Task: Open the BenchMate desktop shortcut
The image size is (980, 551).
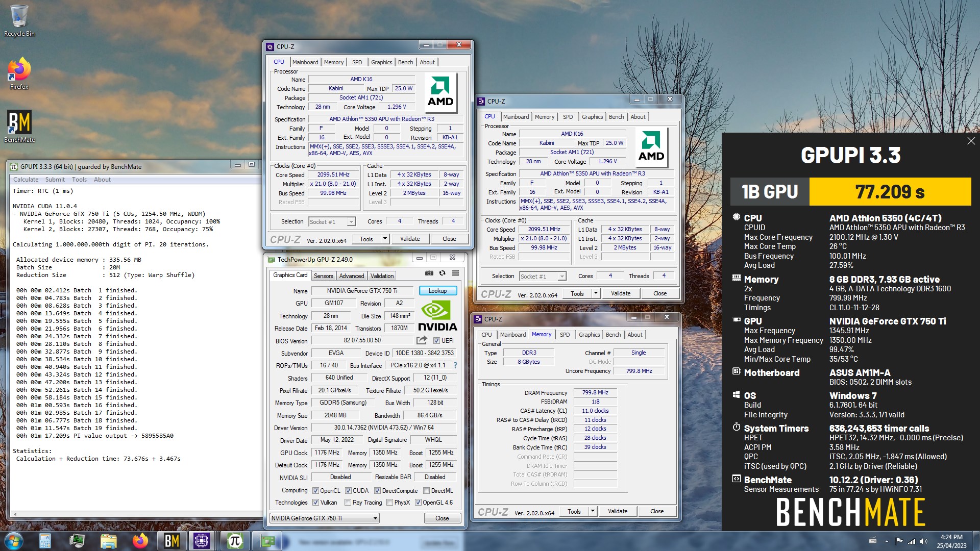Action: pyautogui.click(x=19, y=127)
